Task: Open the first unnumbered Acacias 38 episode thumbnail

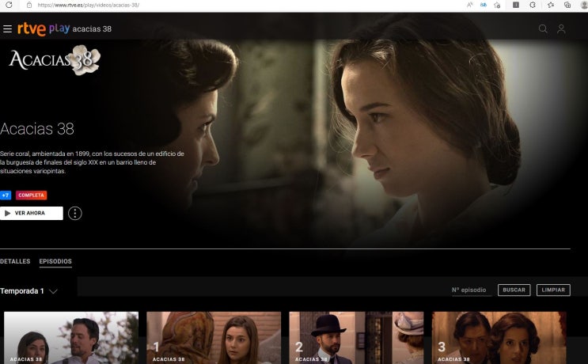Action: (x=71, y=338)
